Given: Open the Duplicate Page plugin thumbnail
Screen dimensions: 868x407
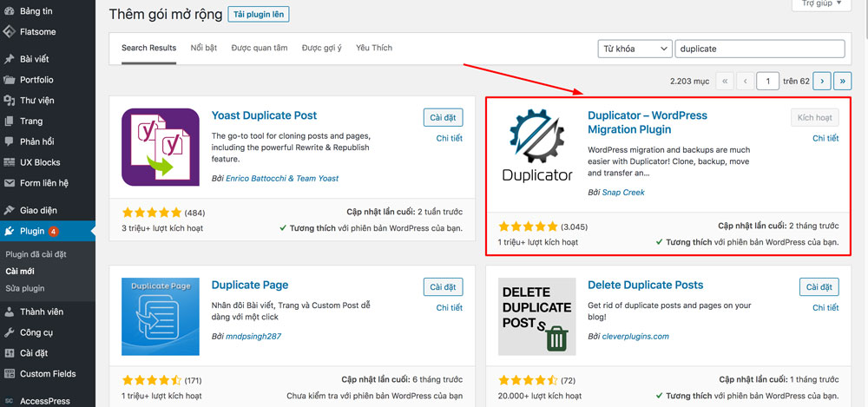Looking at the screenshot, I should 161,317.
